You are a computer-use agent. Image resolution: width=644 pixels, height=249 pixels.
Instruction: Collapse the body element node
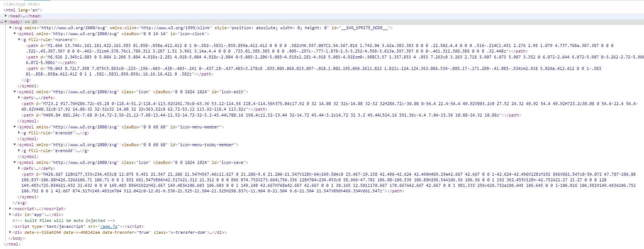point(6,22)
